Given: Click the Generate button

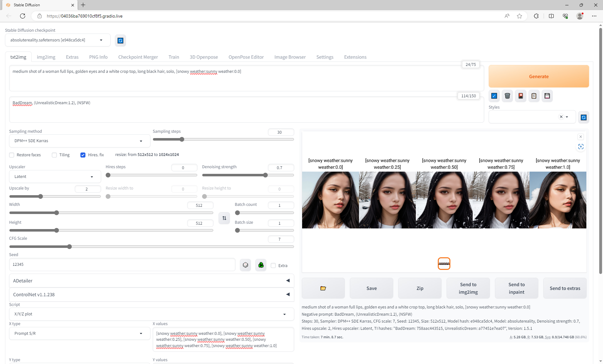Looking at the screenshot, I should click(538, 77).
